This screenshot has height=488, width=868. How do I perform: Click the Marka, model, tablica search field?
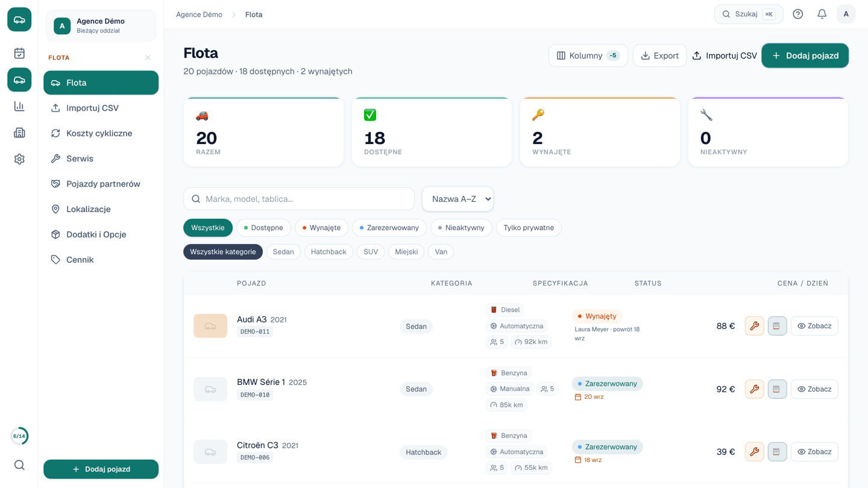pos(299,199)
